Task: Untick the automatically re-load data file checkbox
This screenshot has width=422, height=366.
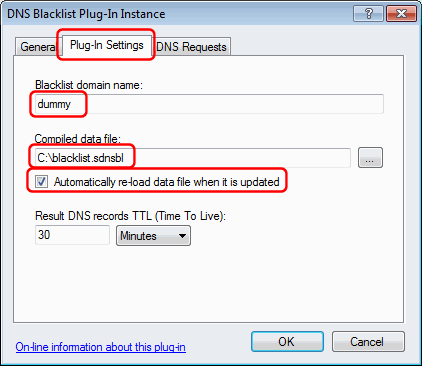Action: (42, 182)
